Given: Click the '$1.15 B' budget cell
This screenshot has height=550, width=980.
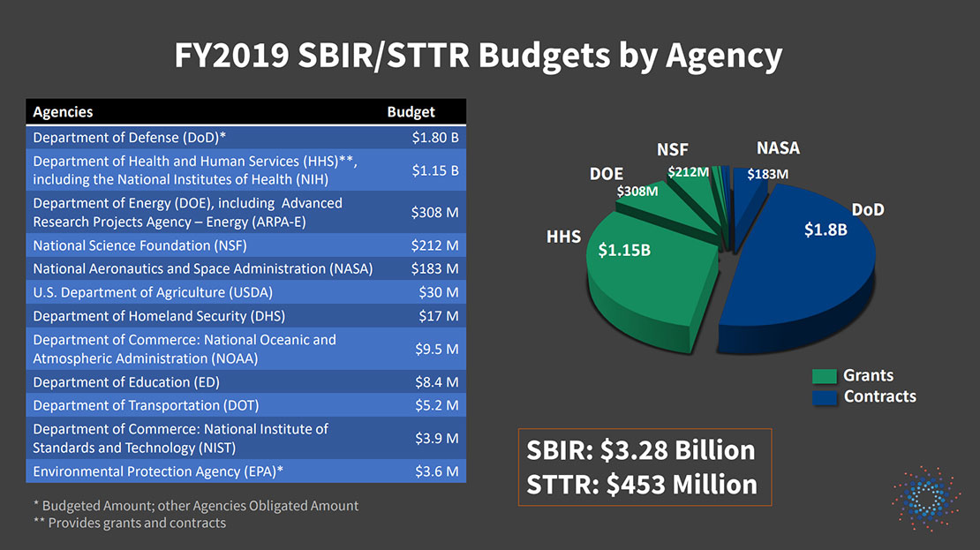Looking at the screenshot, I should [x=435, y=170].
